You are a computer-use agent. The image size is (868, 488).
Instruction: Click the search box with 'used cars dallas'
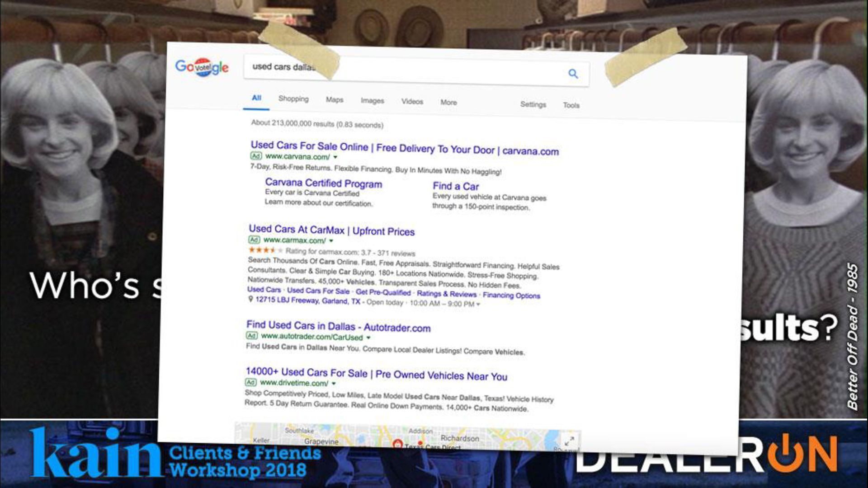pyautogui.click(x=416, y=70)
